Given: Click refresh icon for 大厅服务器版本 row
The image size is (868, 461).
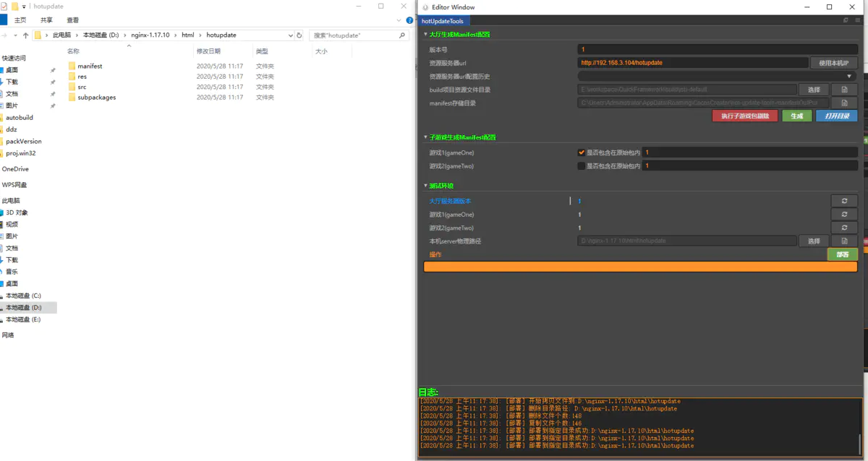Looking at the screenshot, I should tap(844, 201).
